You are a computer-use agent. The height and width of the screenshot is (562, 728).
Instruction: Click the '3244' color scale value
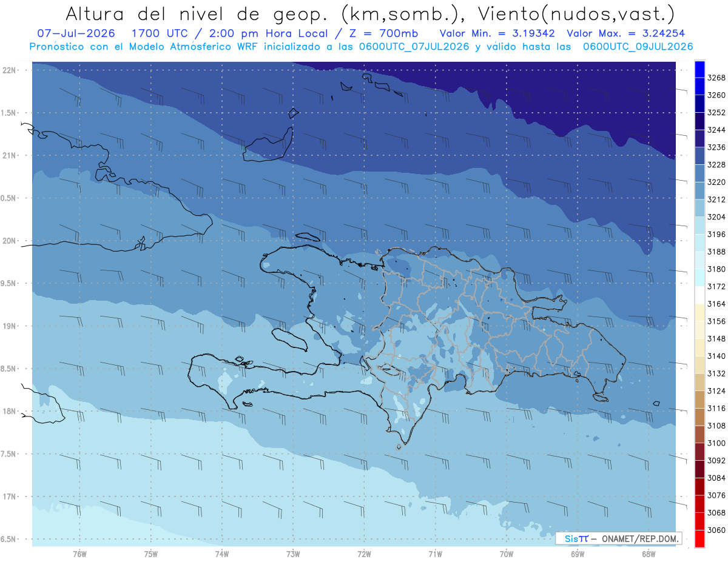click(716, 130)
